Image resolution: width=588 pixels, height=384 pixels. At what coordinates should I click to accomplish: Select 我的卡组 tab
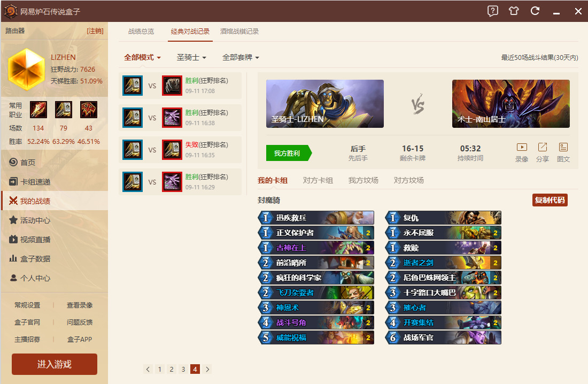pyautogui.click(x=273, y=181)
